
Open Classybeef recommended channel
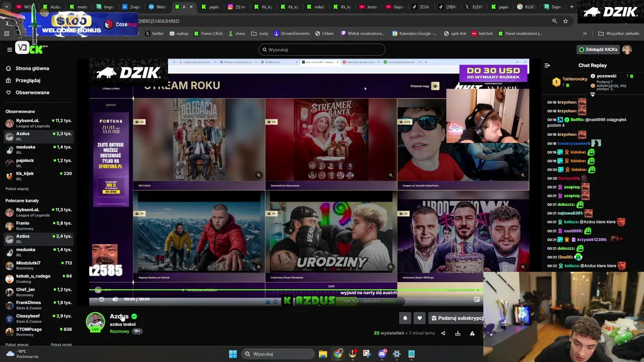click(x=39, y=318)
